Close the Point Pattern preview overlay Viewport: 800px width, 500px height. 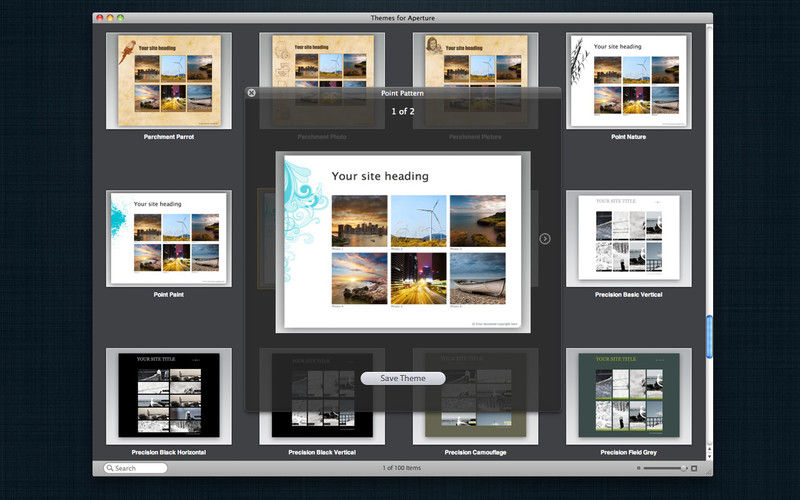(x=251, y=93)
